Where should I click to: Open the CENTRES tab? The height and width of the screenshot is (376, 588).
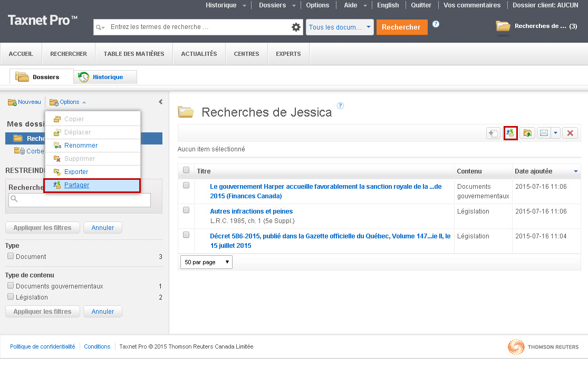tap(246, 54)
